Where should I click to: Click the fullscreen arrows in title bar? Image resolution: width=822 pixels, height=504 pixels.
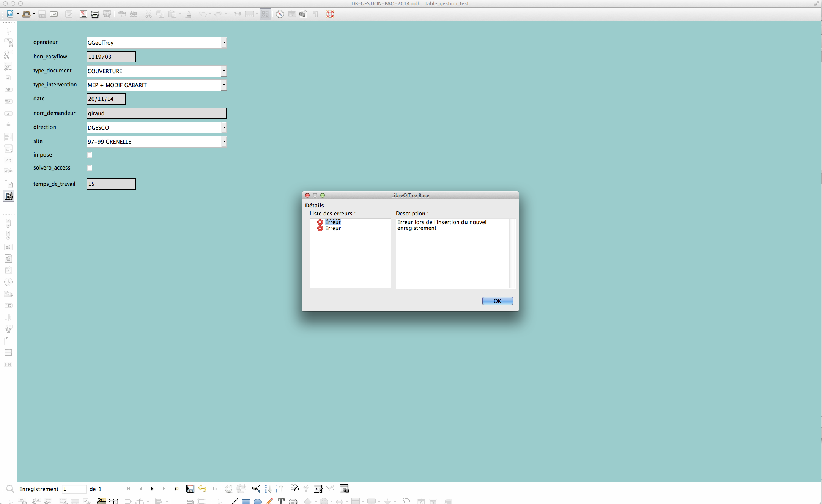pos(816,3)
